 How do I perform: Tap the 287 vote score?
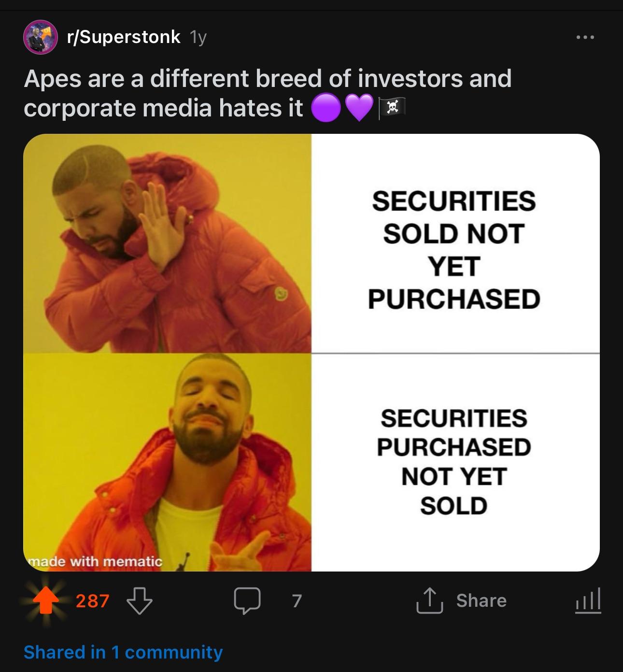point(92,601)
